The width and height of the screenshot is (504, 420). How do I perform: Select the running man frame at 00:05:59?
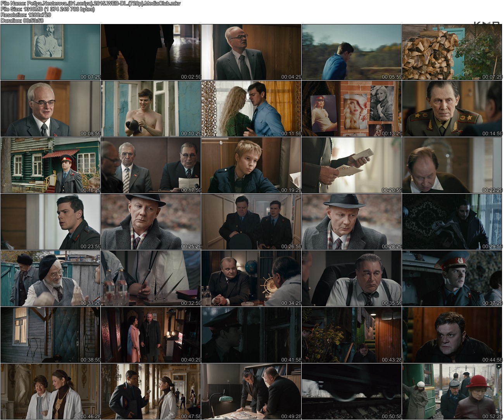[x=352, y=52]
